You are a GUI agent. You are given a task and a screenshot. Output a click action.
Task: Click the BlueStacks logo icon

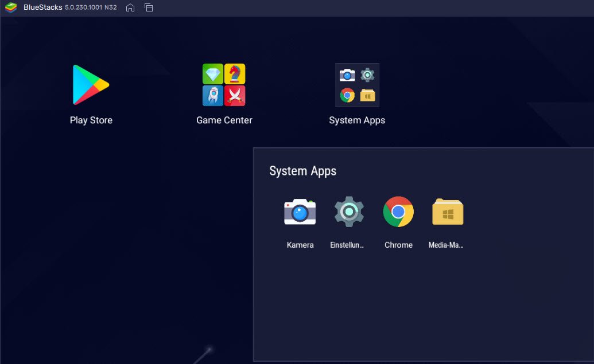(11, 7)
